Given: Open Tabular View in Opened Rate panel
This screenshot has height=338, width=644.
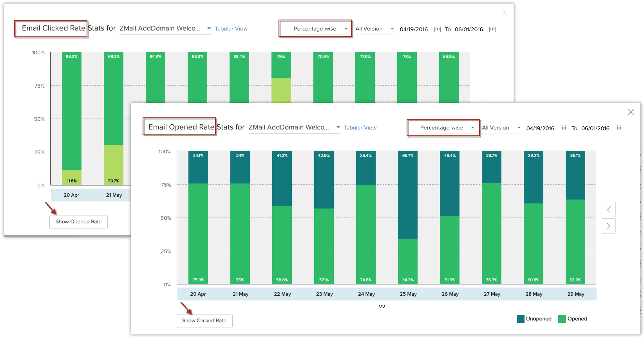Looking at the screenshot, I should tap(360, 128).
